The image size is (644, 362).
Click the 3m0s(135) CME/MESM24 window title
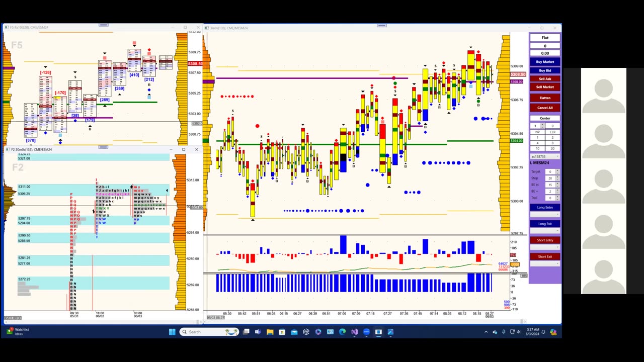[228, 28]
